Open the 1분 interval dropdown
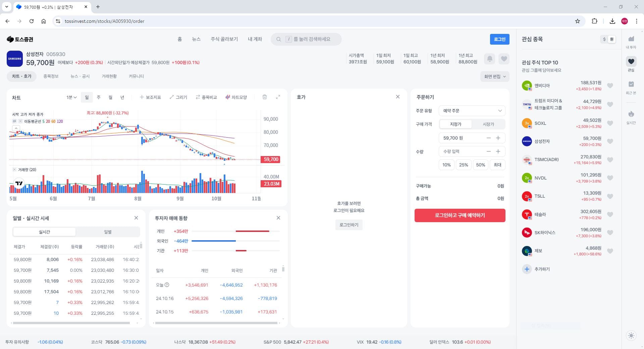Viewport: 644px width, 349px height. (71, 97)
